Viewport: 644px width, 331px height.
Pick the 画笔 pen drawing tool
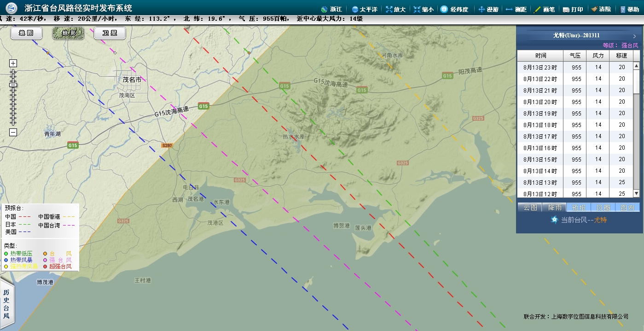click(x=544, y=9)
